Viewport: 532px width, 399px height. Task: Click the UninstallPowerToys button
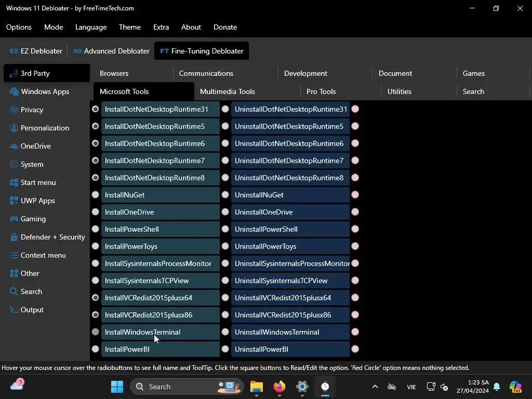point(290,246)
